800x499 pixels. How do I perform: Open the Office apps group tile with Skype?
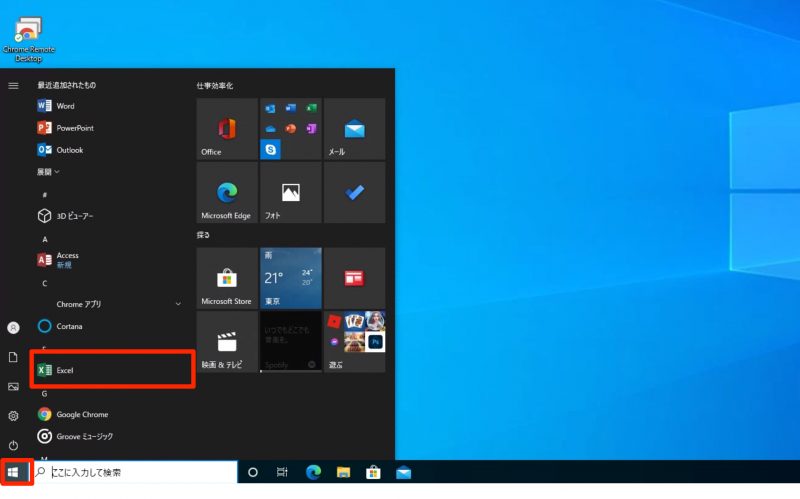[x=291, y=129]
